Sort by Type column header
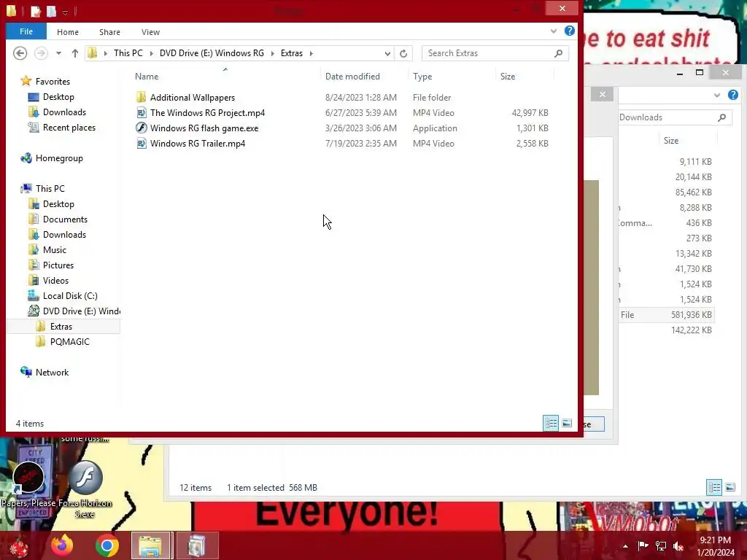The height and width of the screenshot is (560, 747). (x=452, y=76)
